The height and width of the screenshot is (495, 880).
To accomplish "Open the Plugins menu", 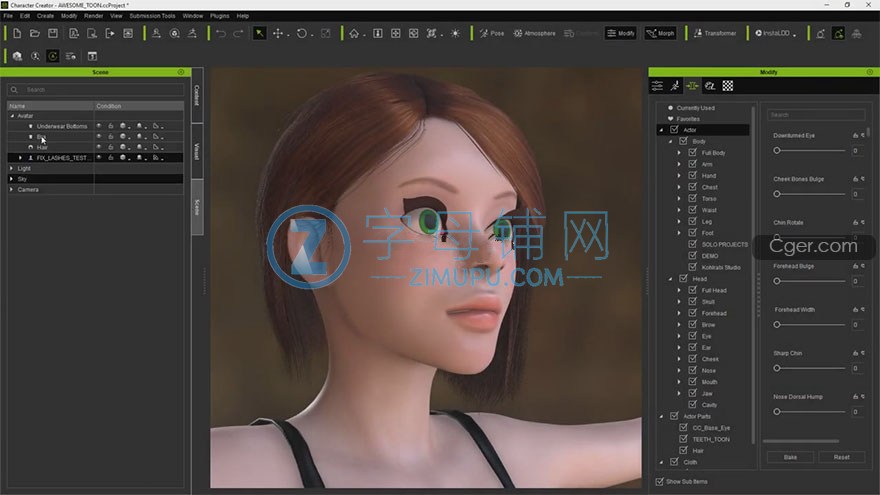I will click(x=220, y=16).
